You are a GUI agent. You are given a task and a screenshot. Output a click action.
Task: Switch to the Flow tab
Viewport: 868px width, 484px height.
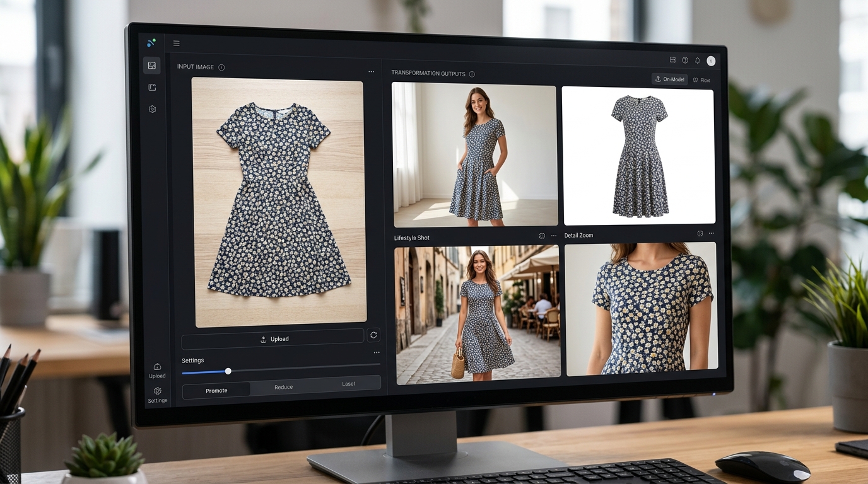pyautogui.click(x=701, y=80)
